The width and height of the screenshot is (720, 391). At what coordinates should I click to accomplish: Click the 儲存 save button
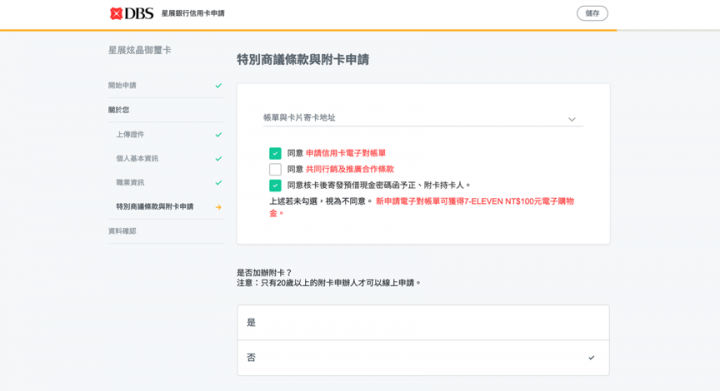(592, 13)
